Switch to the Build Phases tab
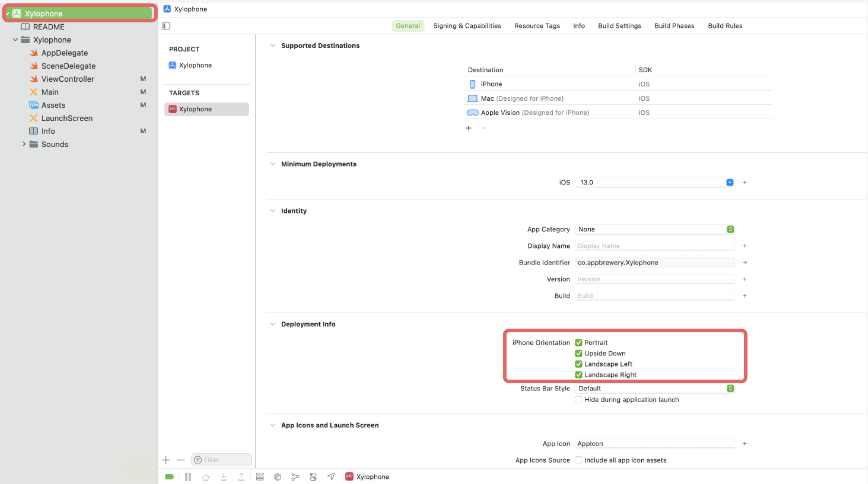The height and width of the screenshot is (484, 868). click(674, 26)
